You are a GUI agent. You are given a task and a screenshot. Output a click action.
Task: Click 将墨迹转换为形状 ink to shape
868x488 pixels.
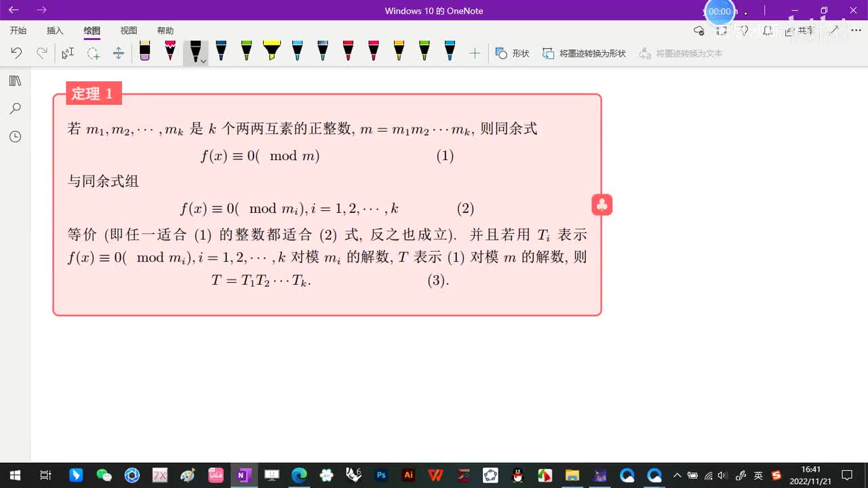pos(584,53)
